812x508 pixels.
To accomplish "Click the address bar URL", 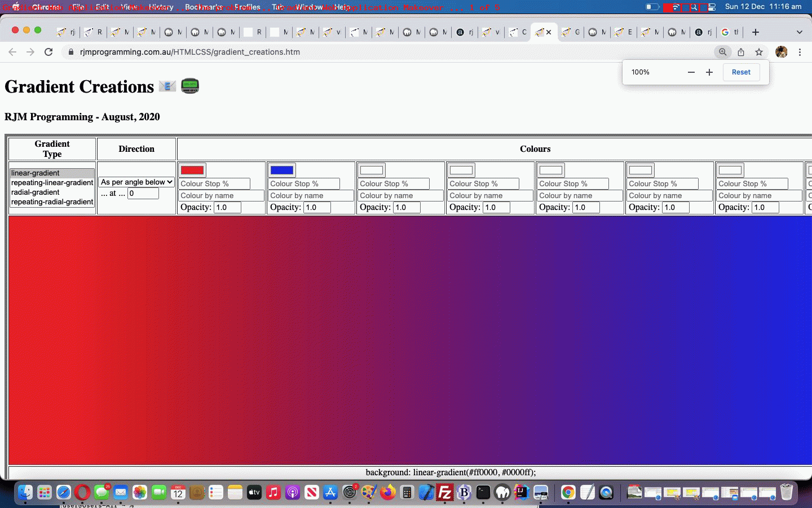I will point(190,52).
